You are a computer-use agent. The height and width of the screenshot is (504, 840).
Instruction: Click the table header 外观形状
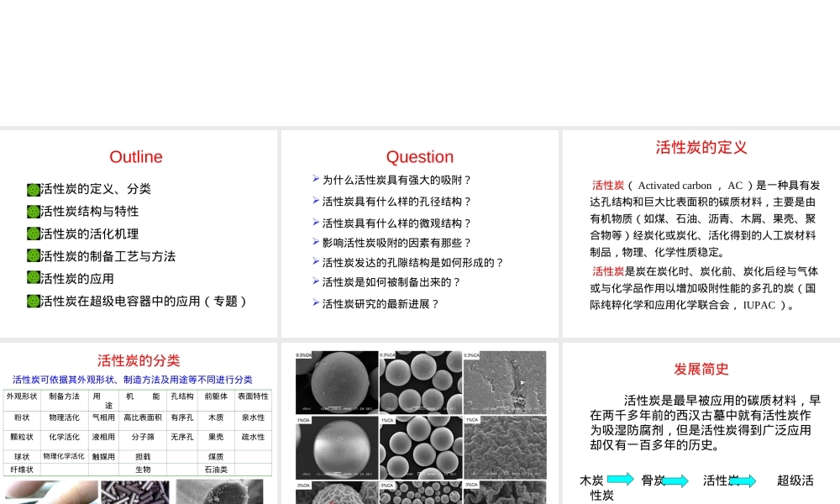(x=22, y=396)
